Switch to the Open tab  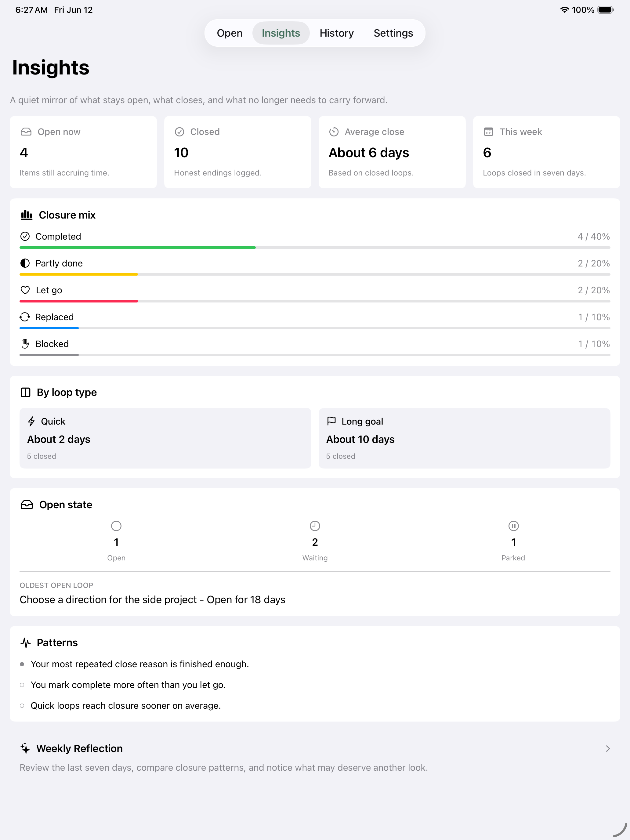229,33
